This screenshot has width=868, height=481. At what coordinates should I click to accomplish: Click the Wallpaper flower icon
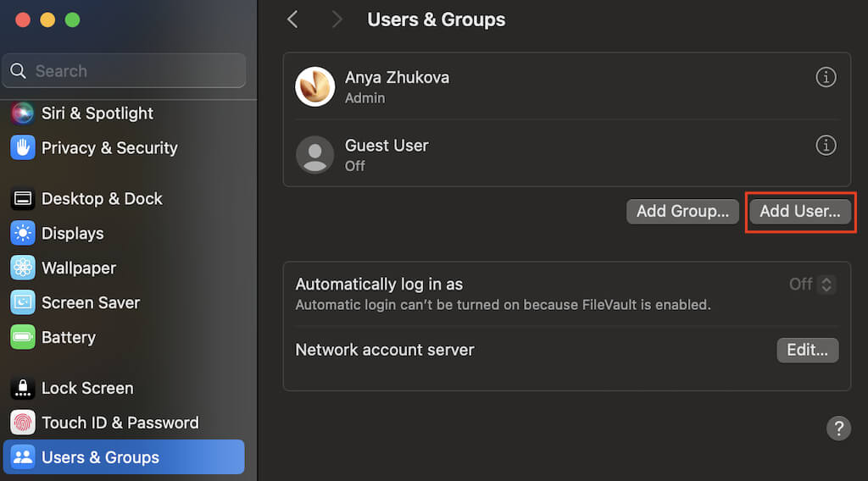click(x=23, y=268)
